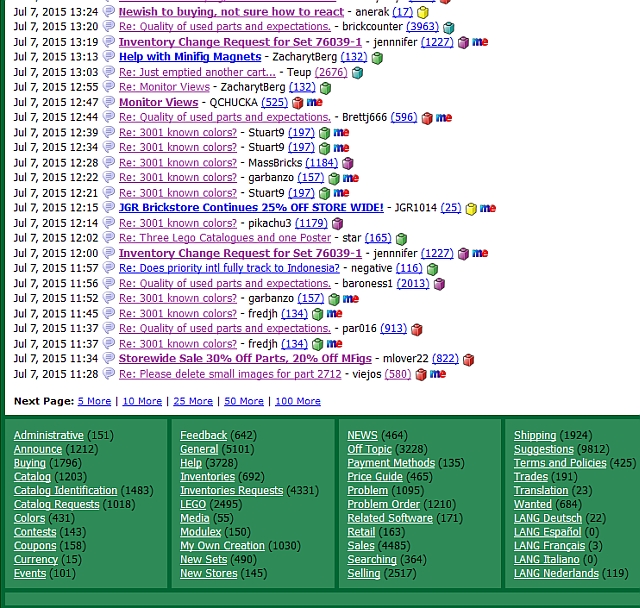Click red store cube beside Brettj666
640x608 pixels.
tap(427, 118)
